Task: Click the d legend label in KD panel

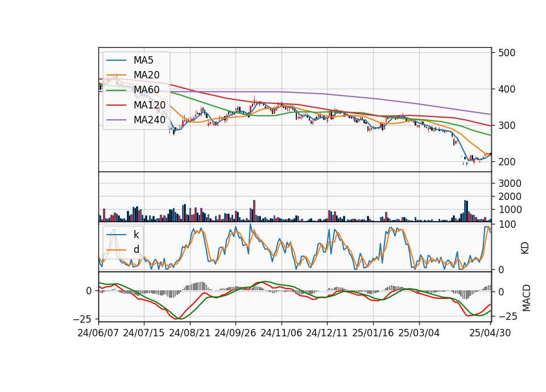Action: pos(136,249)
